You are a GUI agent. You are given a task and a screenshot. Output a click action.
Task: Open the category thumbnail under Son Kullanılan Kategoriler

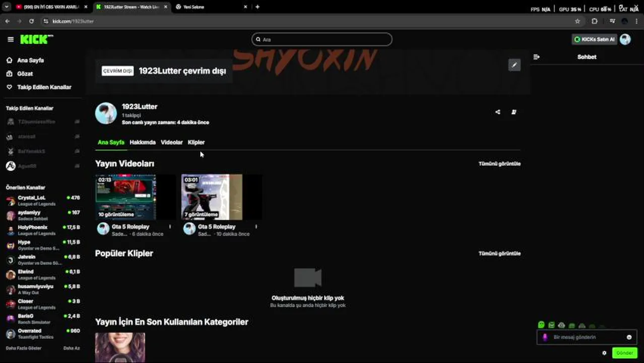(120, 347)
